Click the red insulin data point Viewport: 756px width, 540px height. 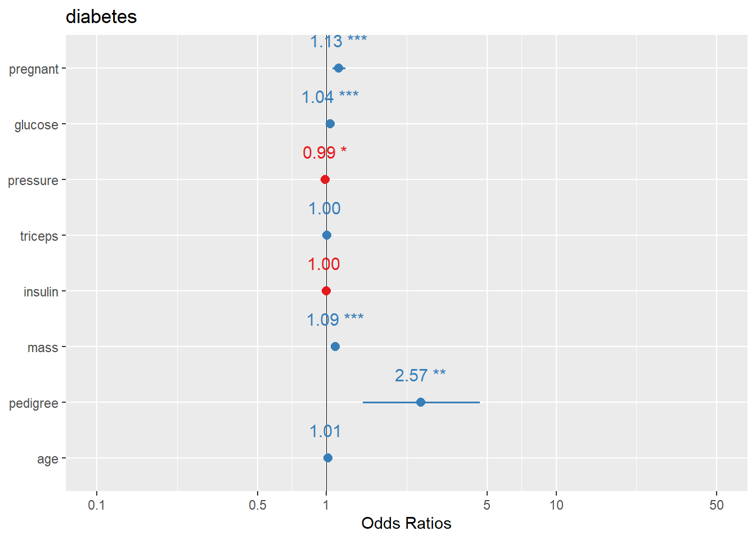[x=326, y=291]
